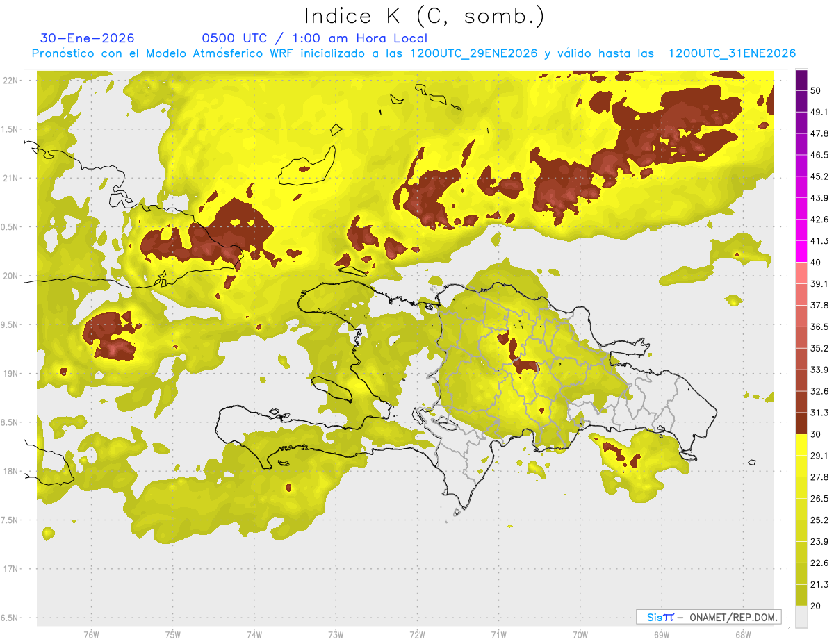The height and width of the screenshot is (644, 834).
Task: Select the 21N latitude label
Action: pyautogui.click(x=10, y=178)
